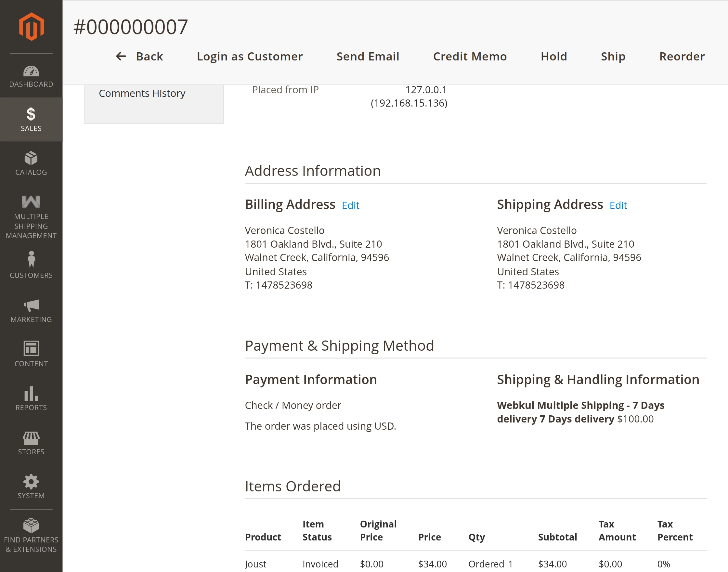The width and height of the screenshot is (728, 572).
Task: Open the Reports bar chart menu
Action: 31,398
